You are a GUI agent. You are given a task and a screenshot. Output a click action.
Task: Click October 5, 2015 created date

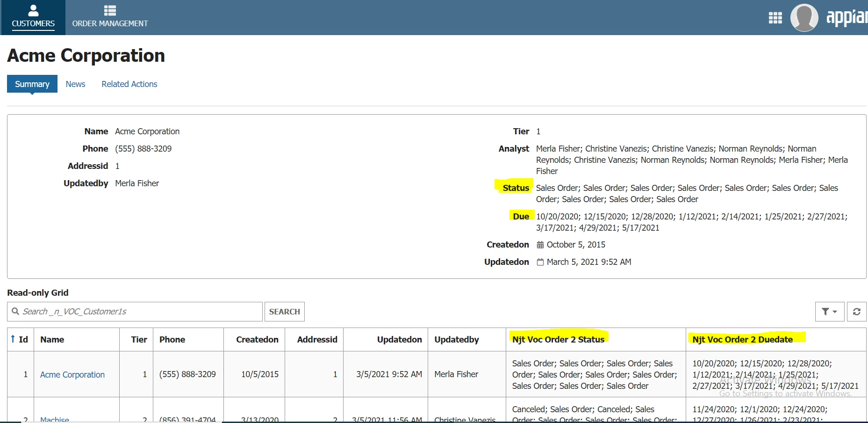coord(576,245)
